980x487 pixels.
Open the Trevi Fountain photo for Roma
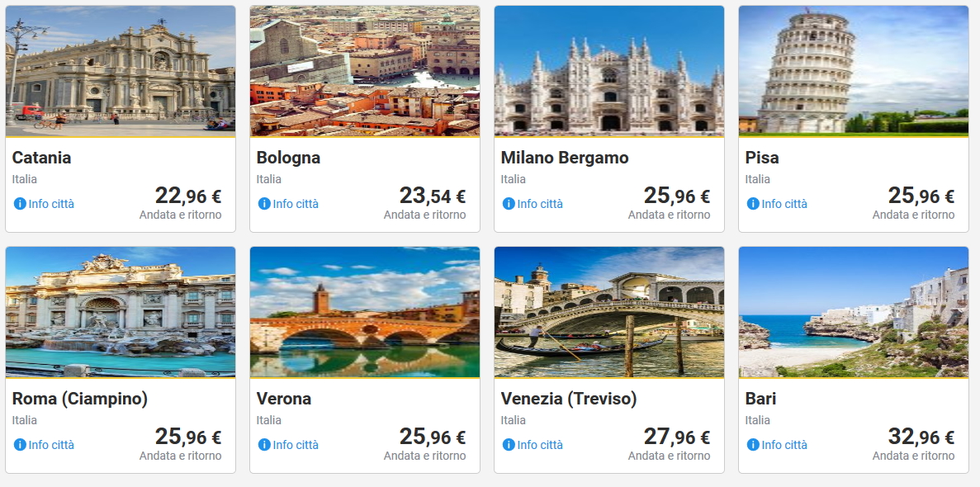[121, 312]
